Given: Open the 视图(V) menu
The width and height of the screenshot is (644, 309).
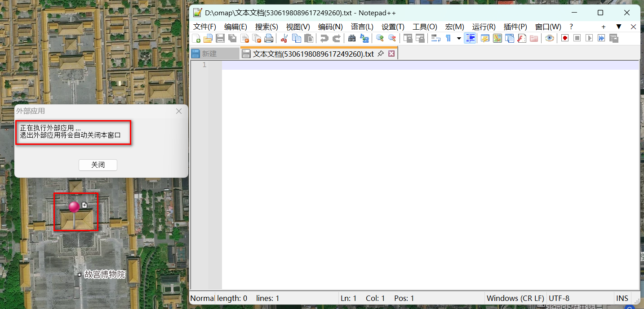Looking at the screenshot, I should point(298,27).
